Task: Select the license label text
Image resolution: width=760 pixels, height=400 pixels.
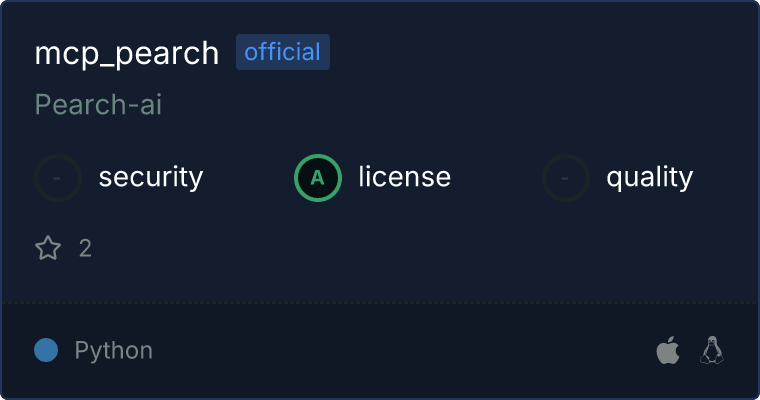Action: pos(404,176)
